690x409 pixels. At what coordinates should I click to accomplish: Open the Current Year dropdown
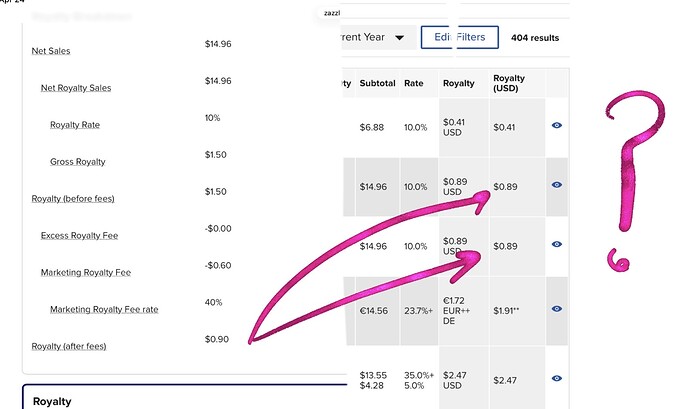click(378, 37)
